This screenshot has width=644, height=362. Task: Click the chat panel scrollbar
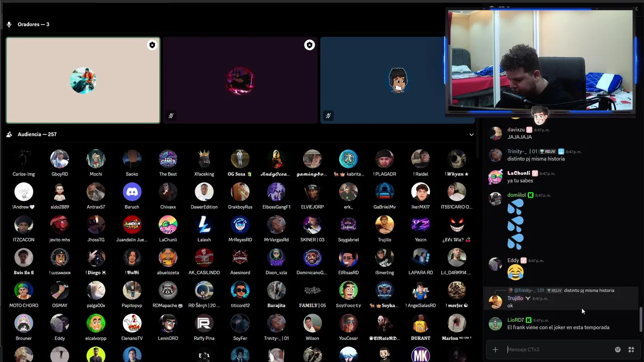click(x=640, y=319)
